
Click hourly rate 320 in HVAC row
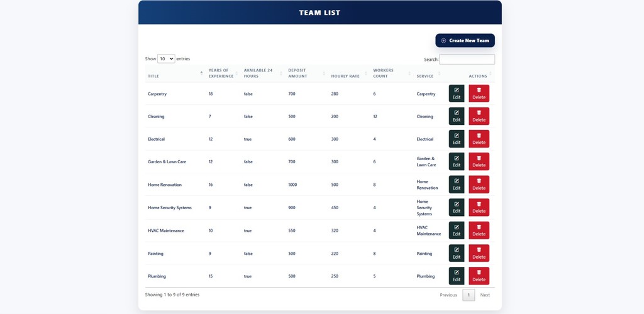[335, 230]
